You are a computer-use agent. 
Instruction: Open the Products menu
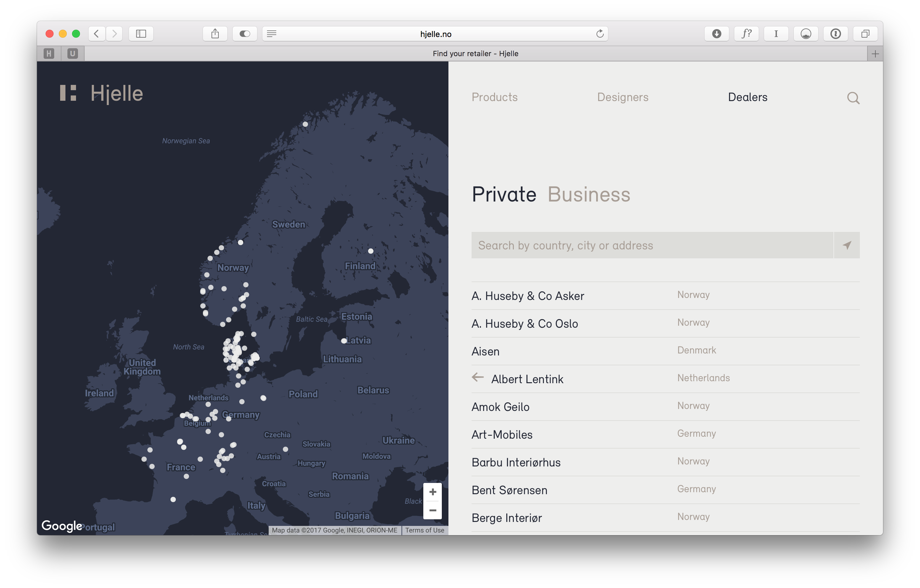pyautogui.click(x=494, y=97)
